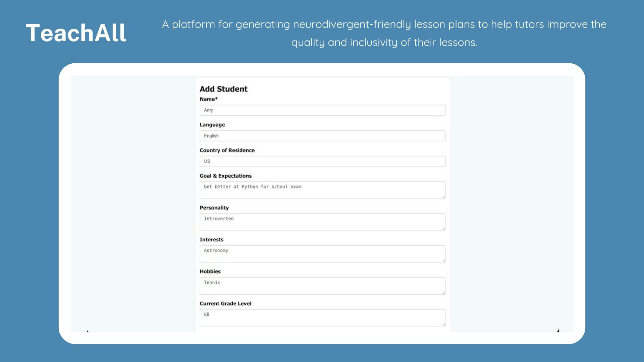Click the Add Student heading
The image size is (644, 362).
(223, 89)
